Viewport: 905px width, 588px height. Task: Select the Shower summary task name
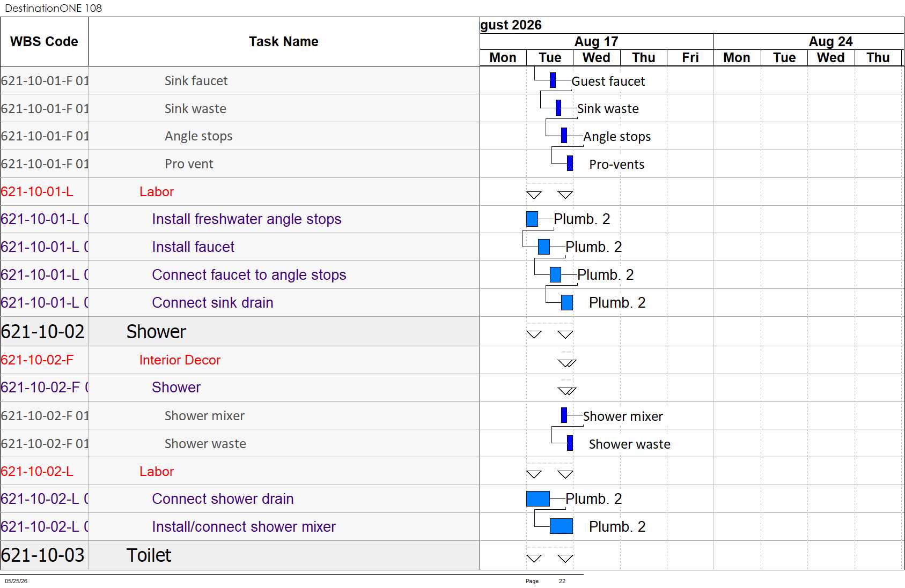click(x=156, y=332)
